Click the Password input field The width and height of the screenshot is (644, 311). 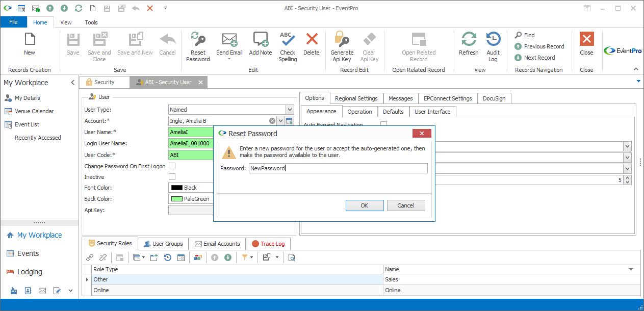tap(338, 168)
